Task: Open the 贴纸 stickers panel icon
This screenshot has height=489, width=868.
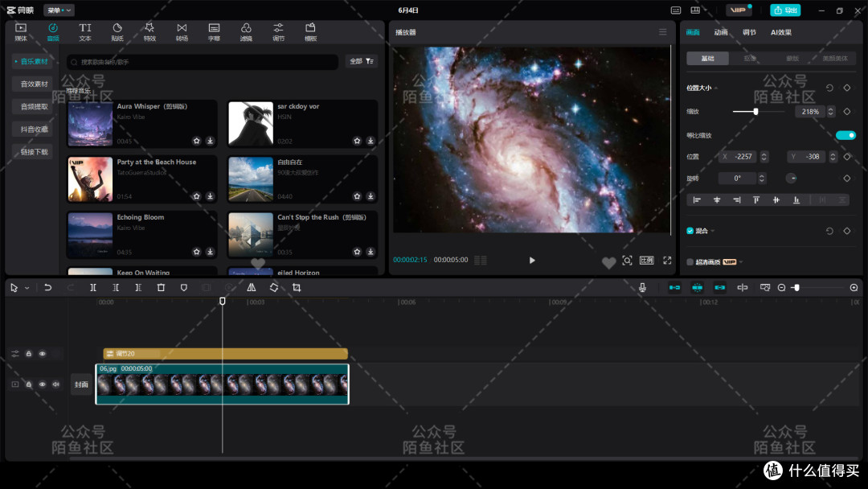Action: point(117,32)
